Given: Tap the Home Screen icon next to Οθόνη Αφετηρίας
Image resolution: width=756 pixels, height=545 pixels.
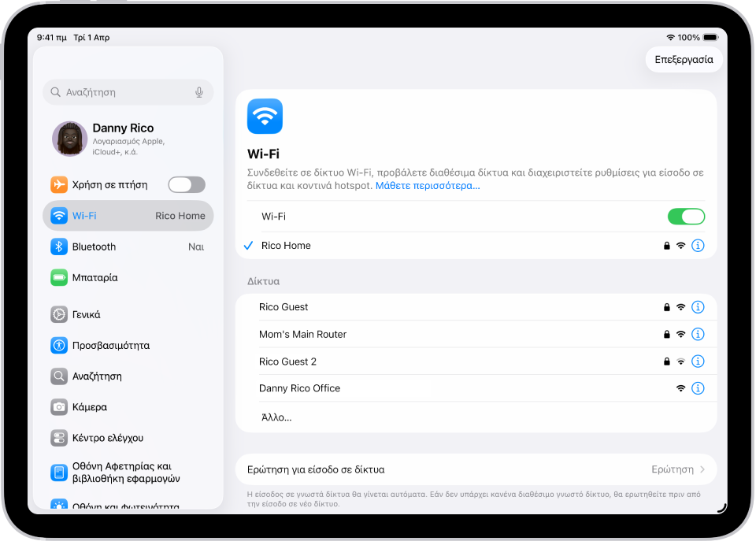Looking at the screenshot, I should click(59, 473).
